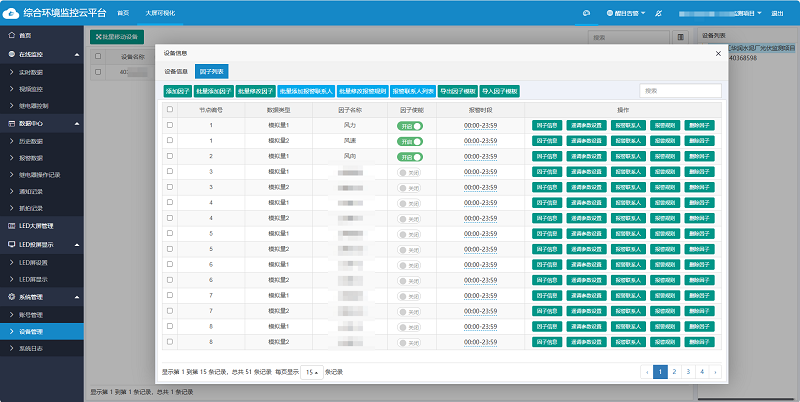This screenshot has height=402, width=800.
Task: Click the chat message icon in header
Action: (586, 13)
